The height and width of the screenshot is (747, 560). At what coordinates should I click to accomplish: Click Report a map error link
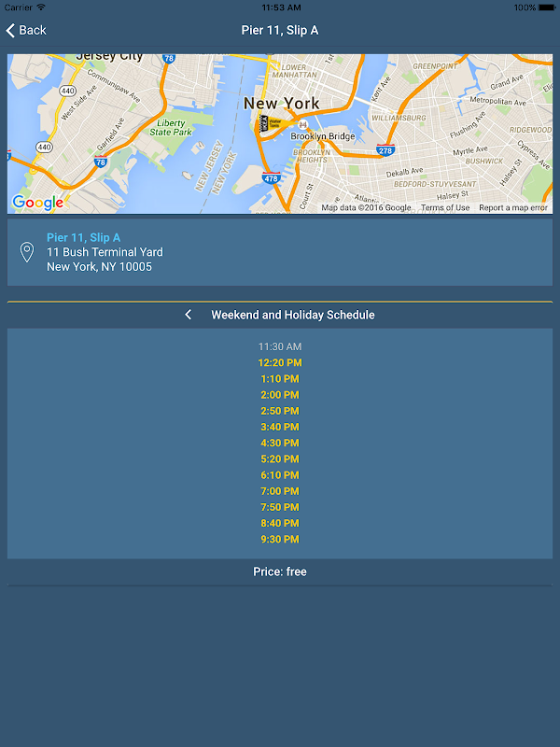pyautogui.click(x=513, y=207)
